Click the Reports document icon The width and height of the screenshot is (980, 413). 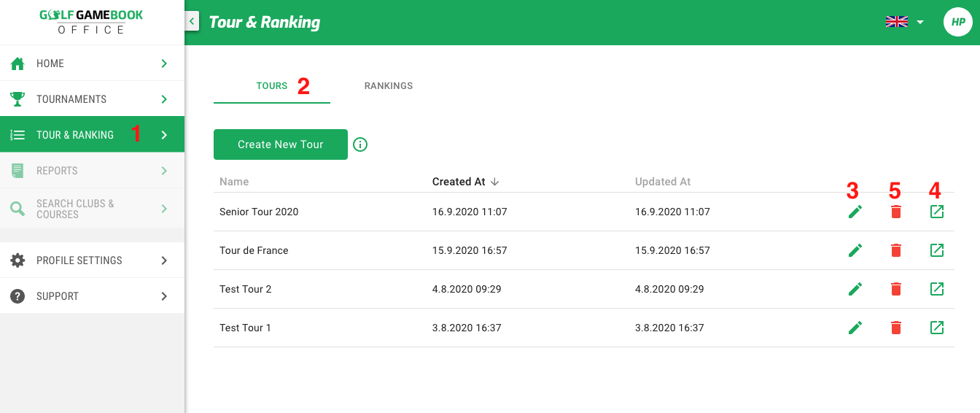coord(17,171)
